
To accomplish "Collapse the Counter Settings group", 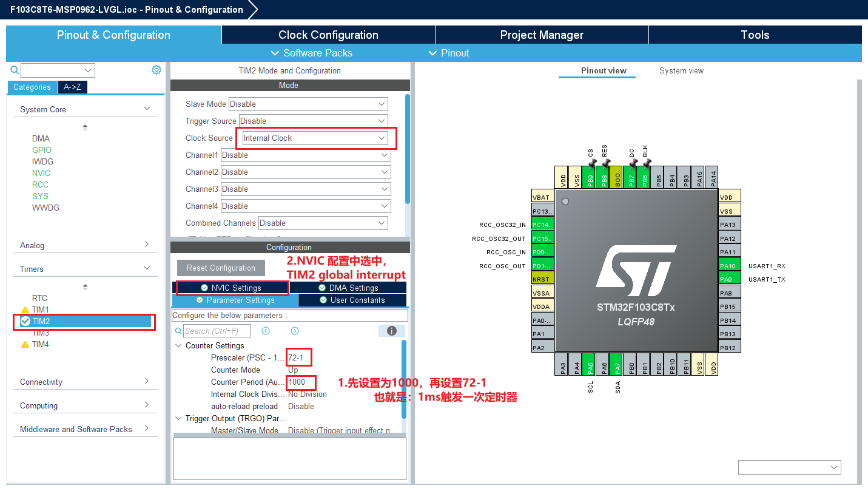I will (179, 345).
